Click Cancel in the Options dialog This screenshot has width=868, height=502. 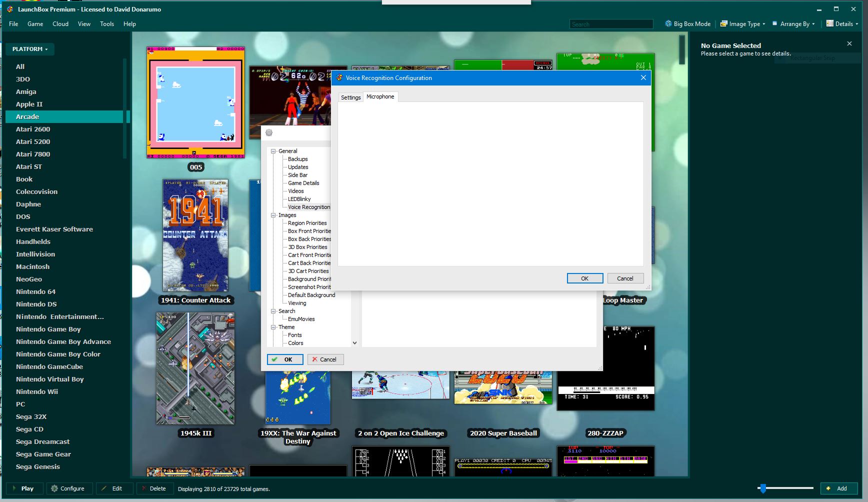325,359
